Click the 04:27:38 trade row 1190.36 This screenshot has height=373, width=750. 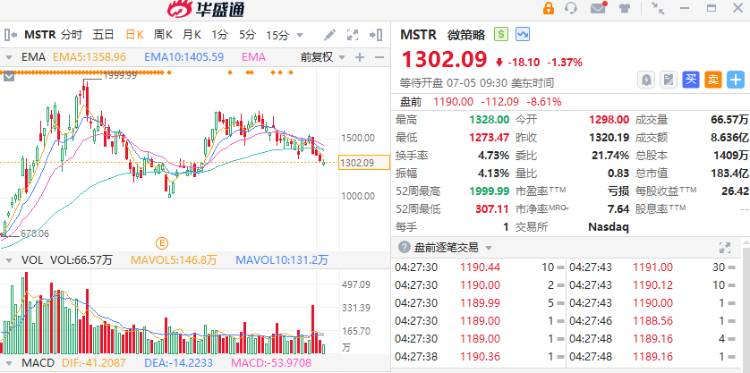pos(479,356)
